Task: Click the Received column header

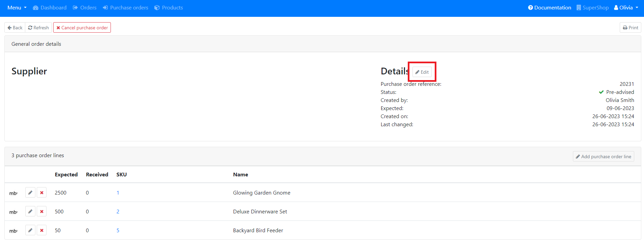Action: pos(97,175)
